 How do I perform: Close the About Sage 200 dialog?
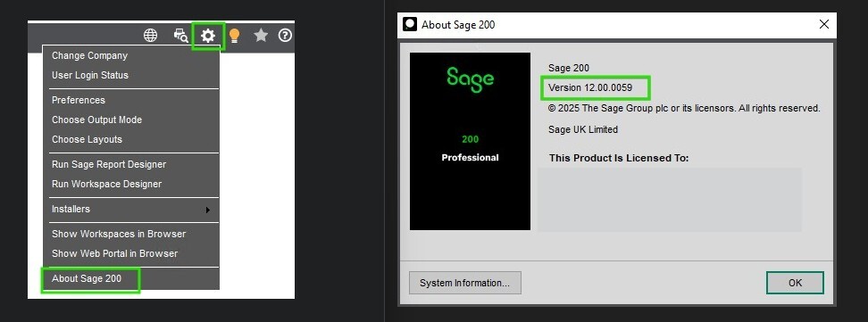(823, 24)
